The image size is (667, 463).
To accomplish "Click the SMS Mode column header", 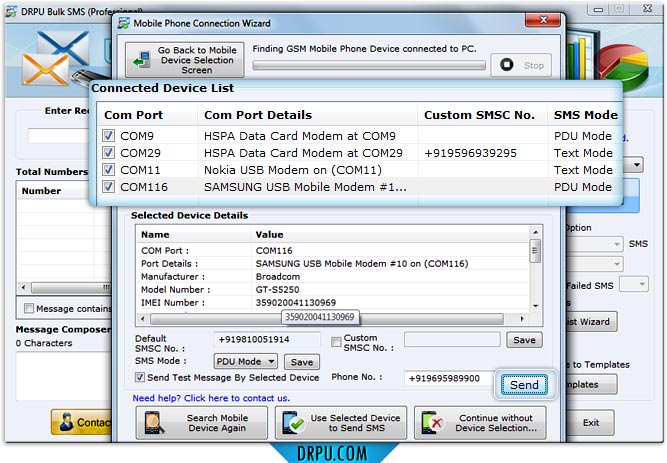I will (x=585, y=115).
